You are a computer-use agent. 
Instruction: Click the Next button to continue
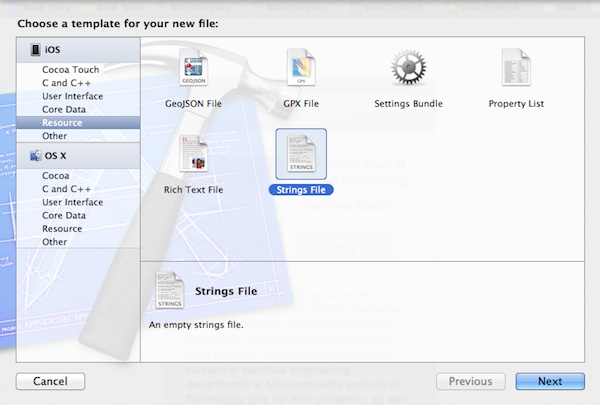pos(550,381)
